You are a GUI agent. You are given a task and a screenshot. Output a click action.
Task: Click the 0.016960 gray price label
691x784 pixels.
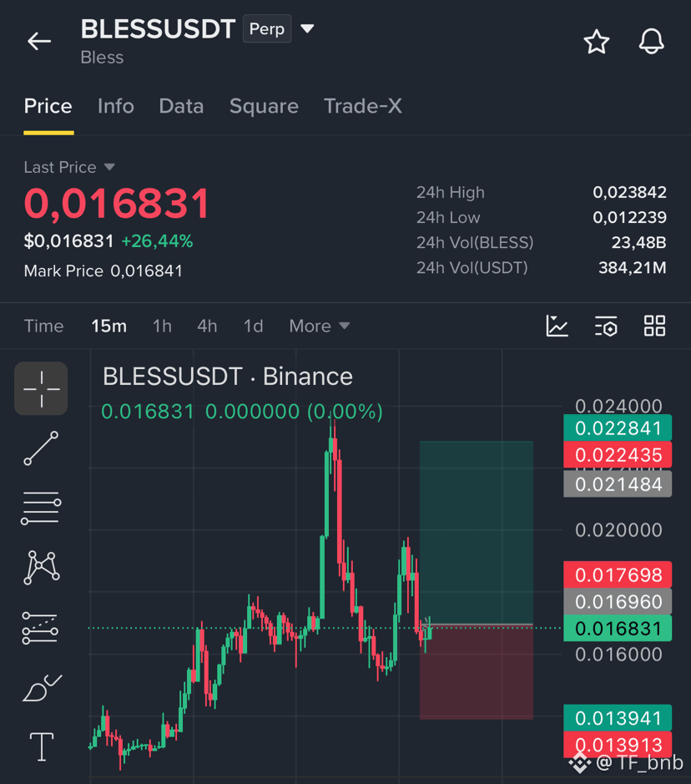[x=618, y=601]
